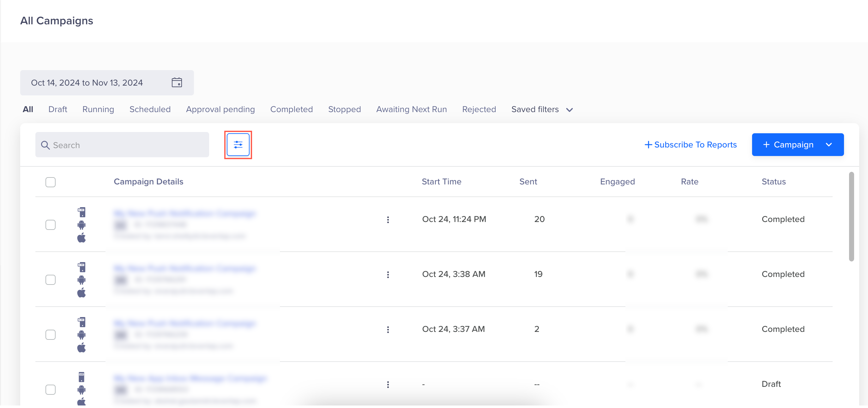This screenshot has height=408, width=868.
Task: Open three-dot menu for Oct 24, 11:24 PM campaign
Action: coord(388,220)
